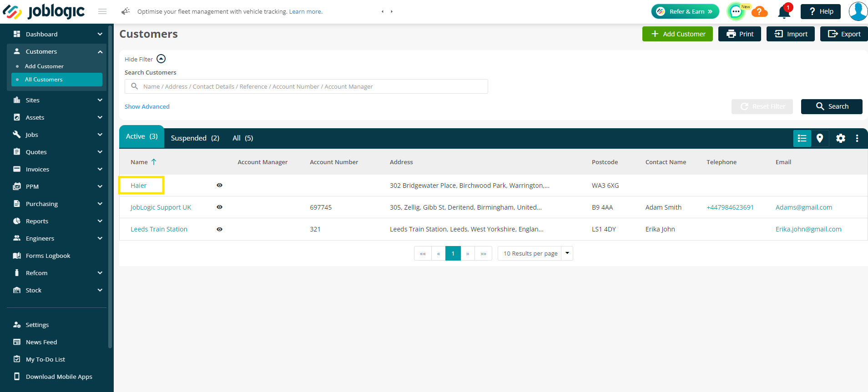
Task: Click the Print button
Action: [x=740, y=34]
